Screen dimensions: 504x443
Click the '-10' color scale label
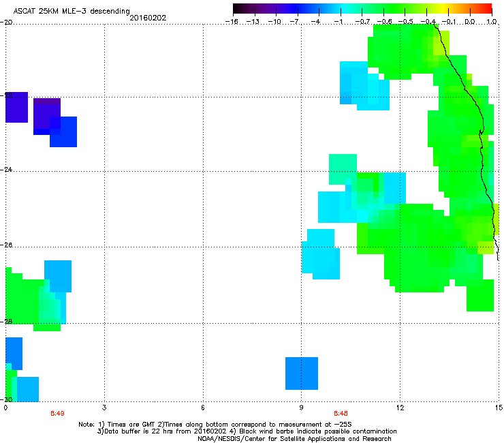click(x=274, y=22)
